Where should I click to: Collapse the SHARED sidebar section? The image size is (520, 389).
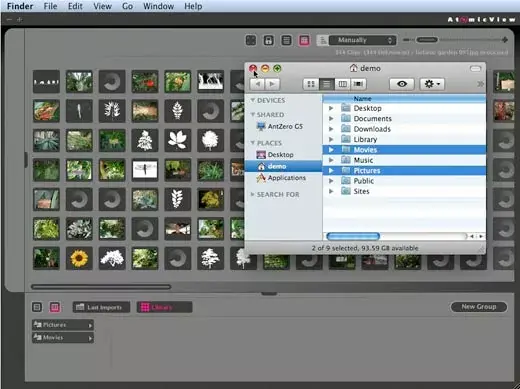(253, 115)
